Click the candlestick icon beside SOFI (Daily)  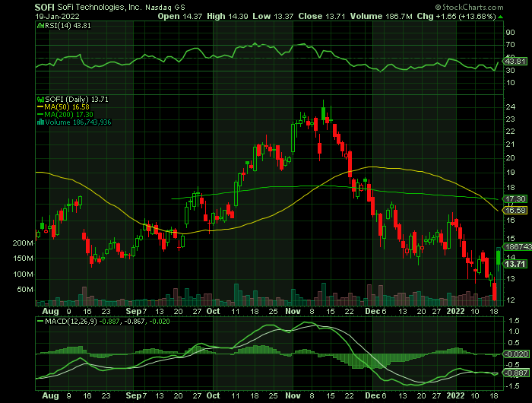[x=40, y=100]
